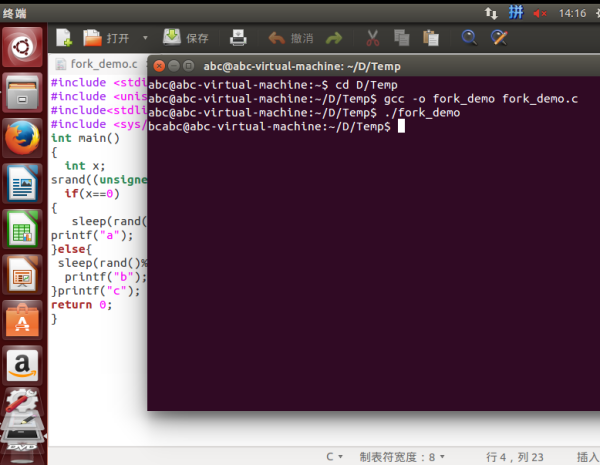Screen dimensions: 600x465
Task: Copy the selected text
Action: 401,38
